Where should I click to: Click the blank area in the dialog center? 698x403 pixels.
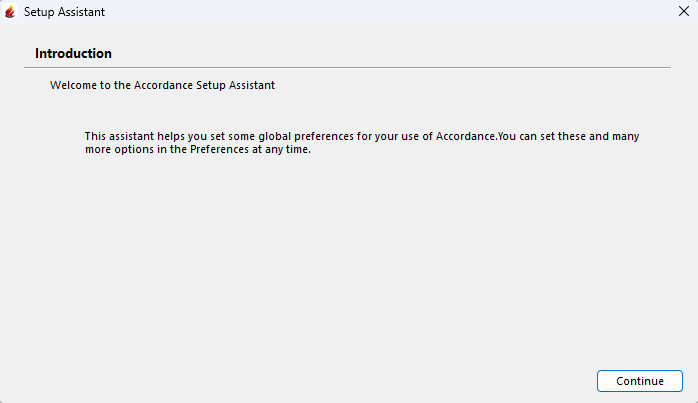point(348,260)
